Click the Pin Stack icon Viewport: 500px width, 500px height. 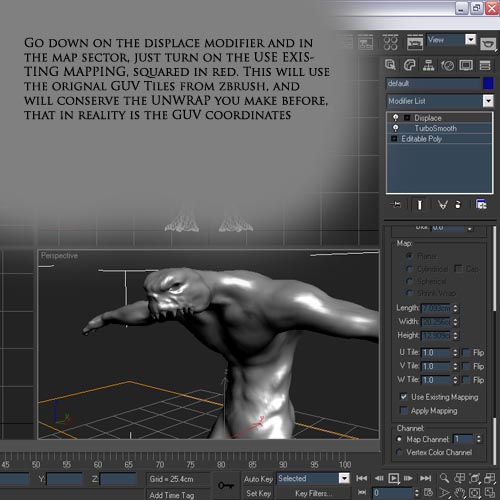(x=397, y=204)
